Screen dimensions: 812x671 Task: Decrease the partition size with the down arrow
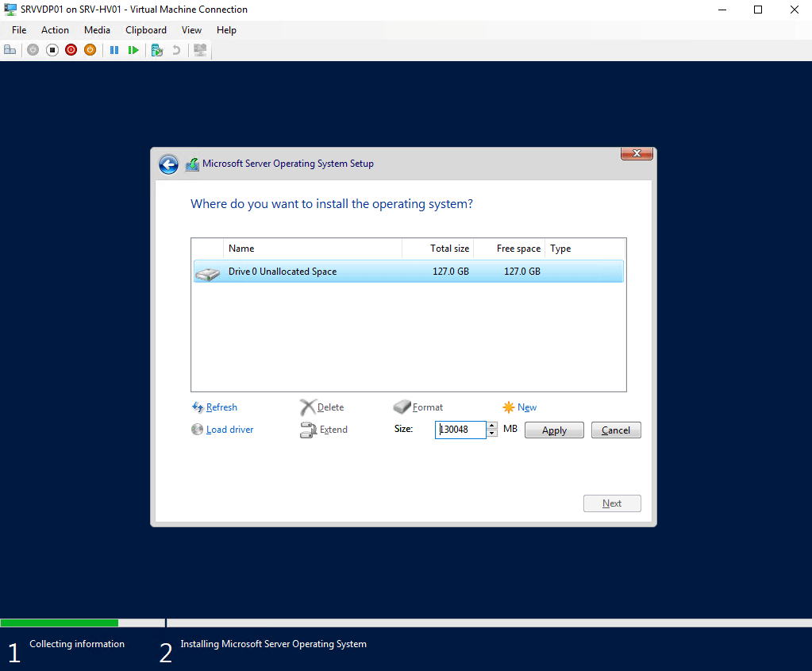click(492, 434)
